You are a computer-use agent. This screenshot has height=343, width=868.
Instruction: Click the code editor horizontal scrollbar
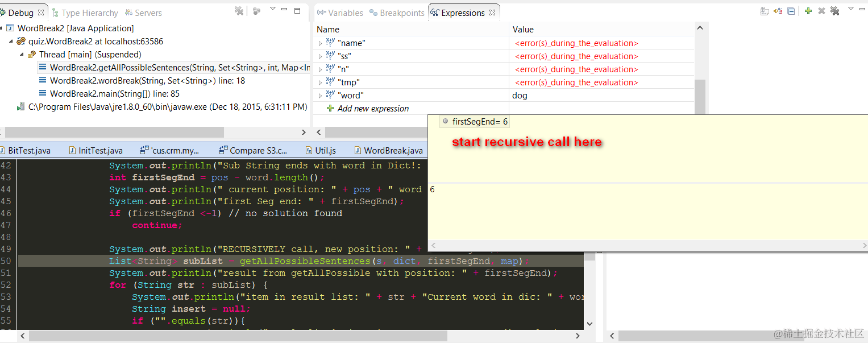pyautogui.click(x=238, y=336)
